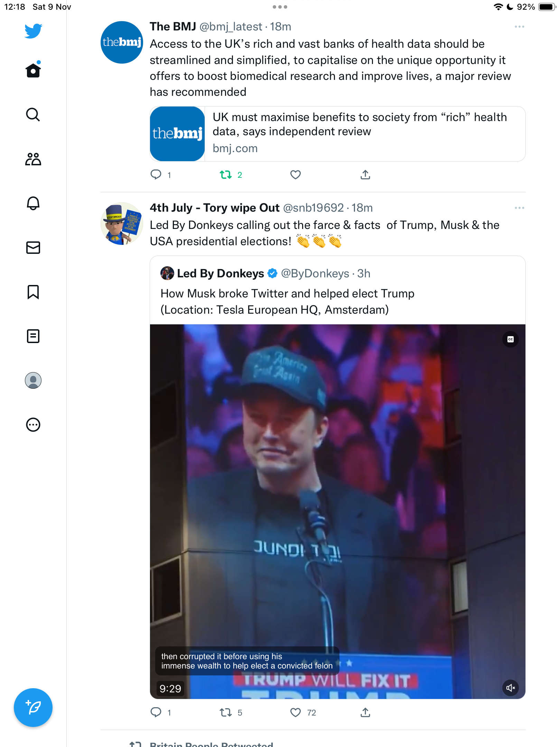Open the Home feed icon in sidebar

click(33, 70)
